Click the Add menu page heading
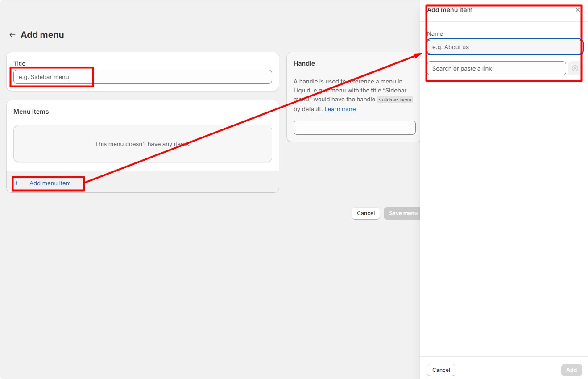 coord(42,35)
